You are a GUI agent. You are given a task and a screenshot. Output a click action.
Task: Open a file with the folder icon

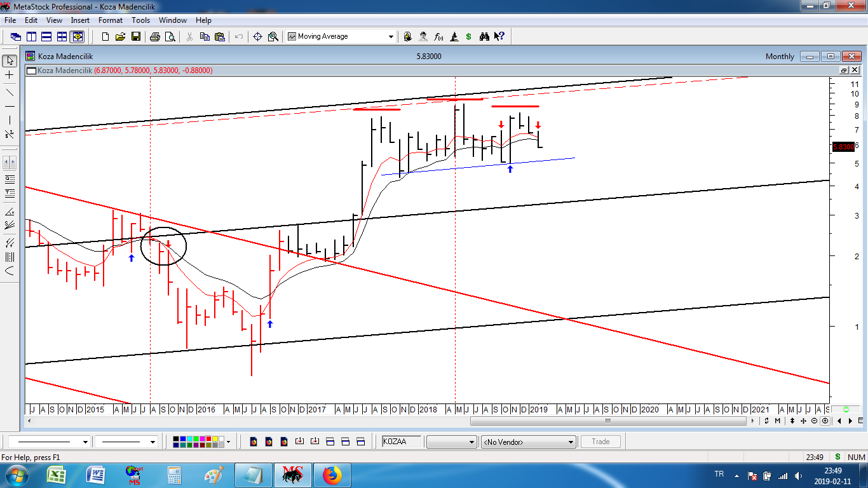pyautogui.click(x=121, y=37)
